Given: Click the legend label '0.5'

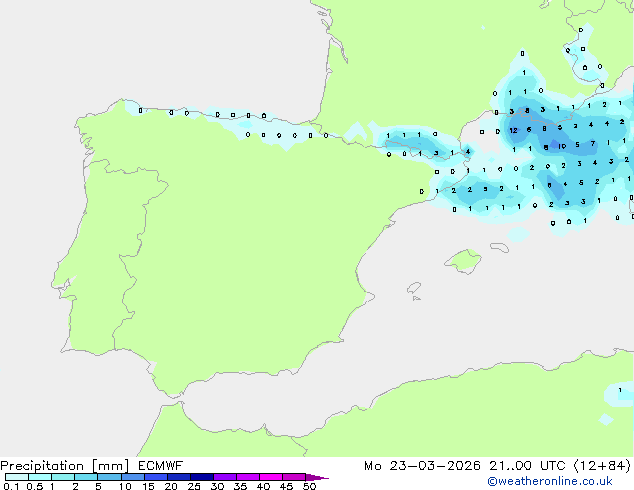Looking at the screenshot, I should (35, 486).
